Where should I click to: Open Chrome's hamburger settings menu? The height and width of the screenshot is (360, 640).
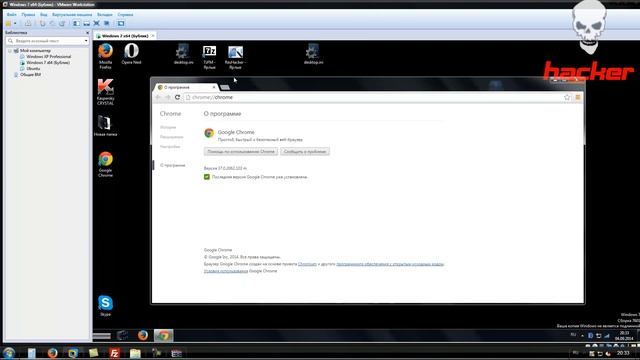(578, 97)
